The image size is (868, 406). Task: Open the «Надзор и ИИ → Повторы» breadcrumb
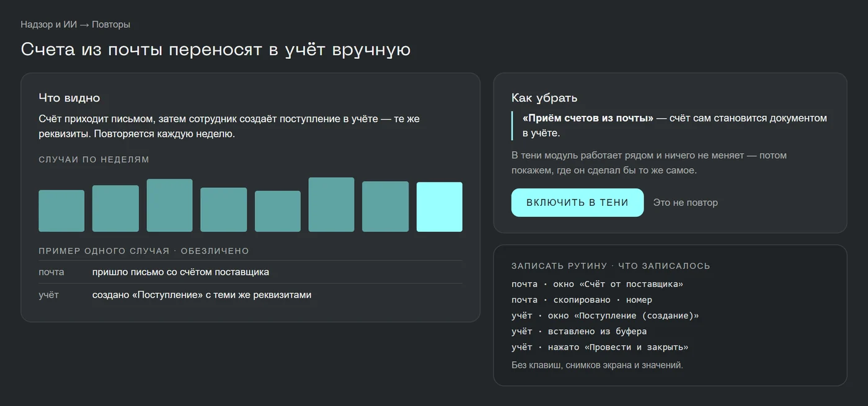tap(75, 25)
